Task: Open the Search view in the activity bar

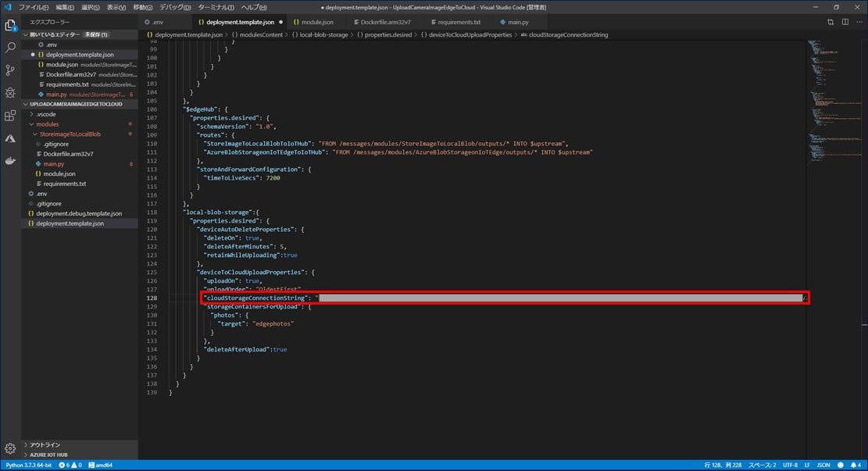Action: [x=10, y=47]
